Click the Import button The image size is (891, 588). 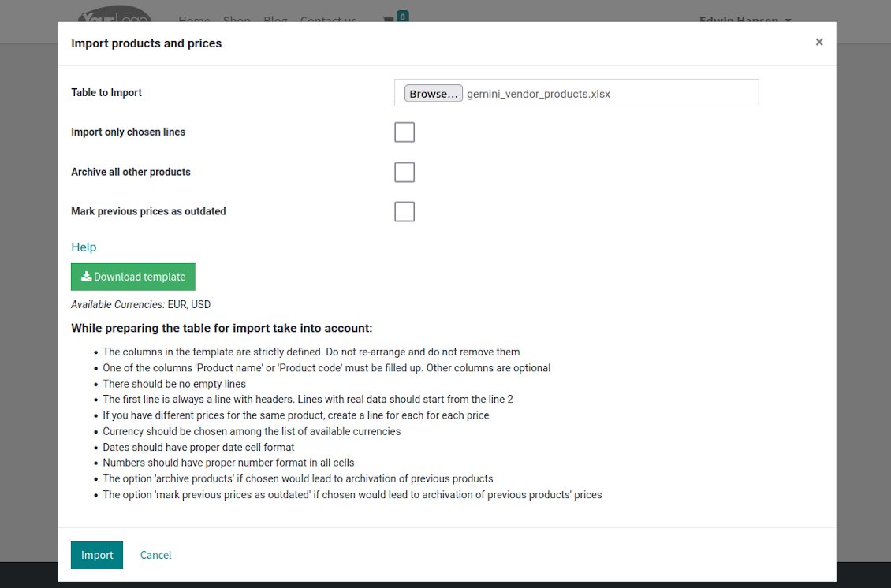point(97,555)
